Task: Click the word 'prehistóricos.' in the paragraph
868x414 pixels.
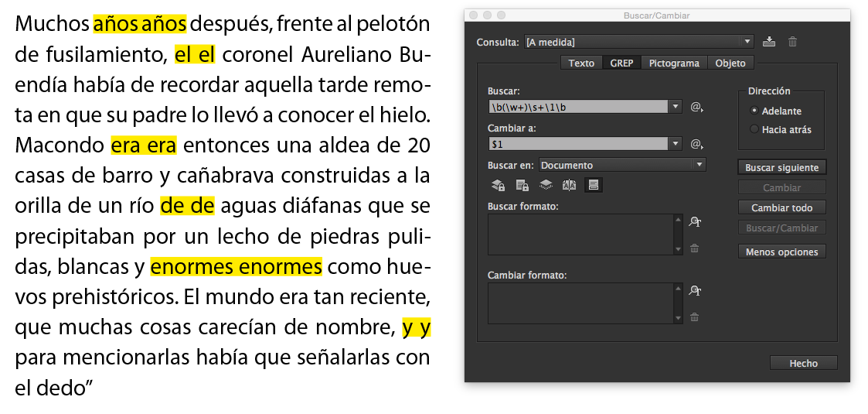Action: tap(115, 297)
